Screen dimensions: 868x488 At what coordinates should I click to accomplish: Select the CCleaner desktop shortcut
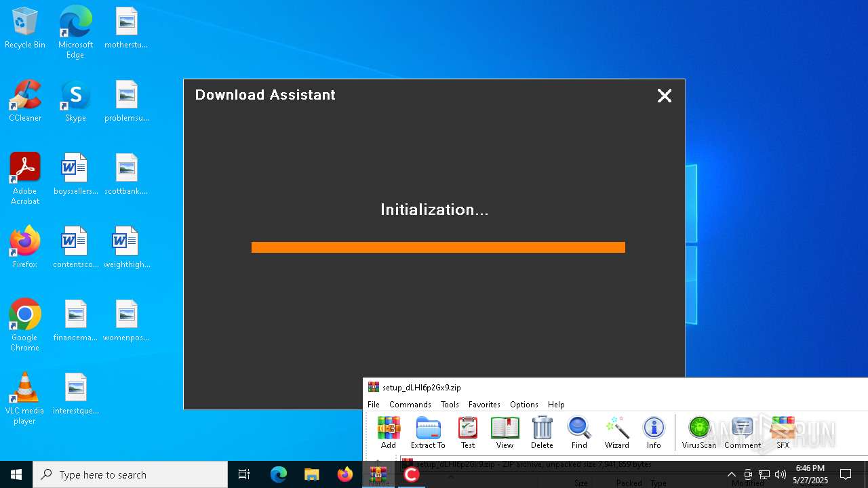point(25,102)
